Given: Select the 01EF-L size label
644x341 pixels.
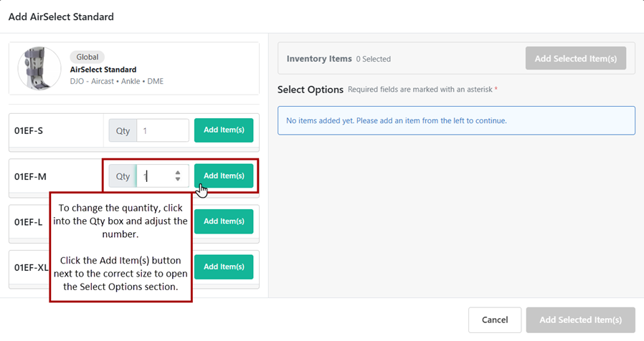Looking at the screenshot, I should pyautogui.click(x=28, y=222).
